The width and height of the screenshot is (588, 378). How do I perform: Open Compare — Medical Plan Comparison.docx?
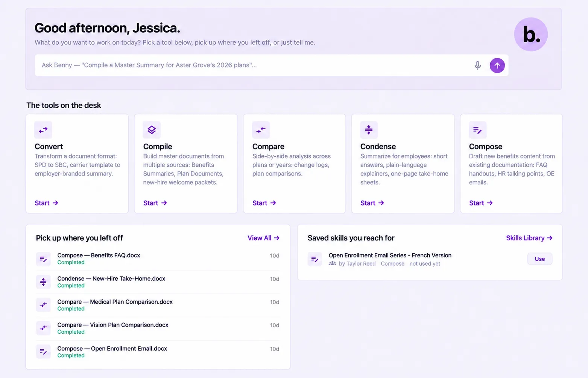(x=158, y=305)
